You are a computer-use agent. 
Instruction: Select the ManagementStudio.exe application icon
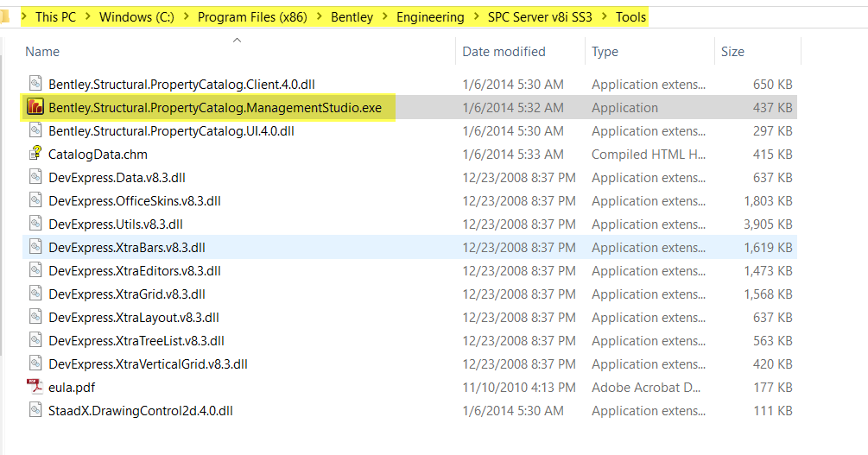[35, 107]
